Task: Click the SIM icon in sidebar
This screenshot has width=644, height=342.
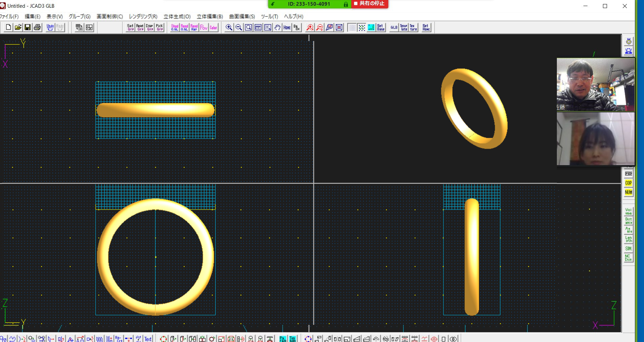Action: [629, 249]
